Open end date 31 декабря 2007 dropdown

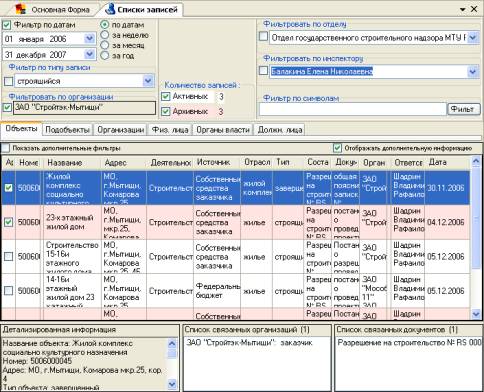pyautogui.click(x=89, y=54)
